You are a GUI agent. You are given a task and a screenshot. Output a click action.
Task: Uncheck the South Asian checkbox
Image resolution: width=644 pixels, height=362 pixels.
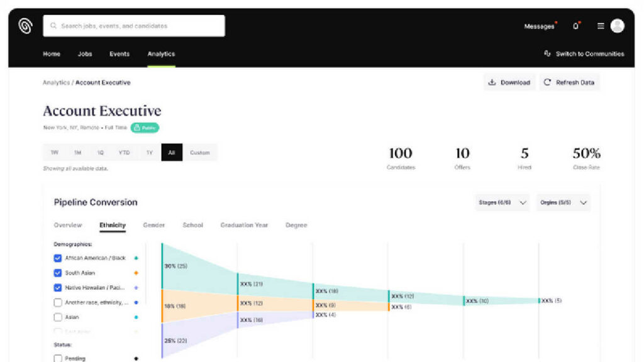pyautogui.click(x=57, y=273)
